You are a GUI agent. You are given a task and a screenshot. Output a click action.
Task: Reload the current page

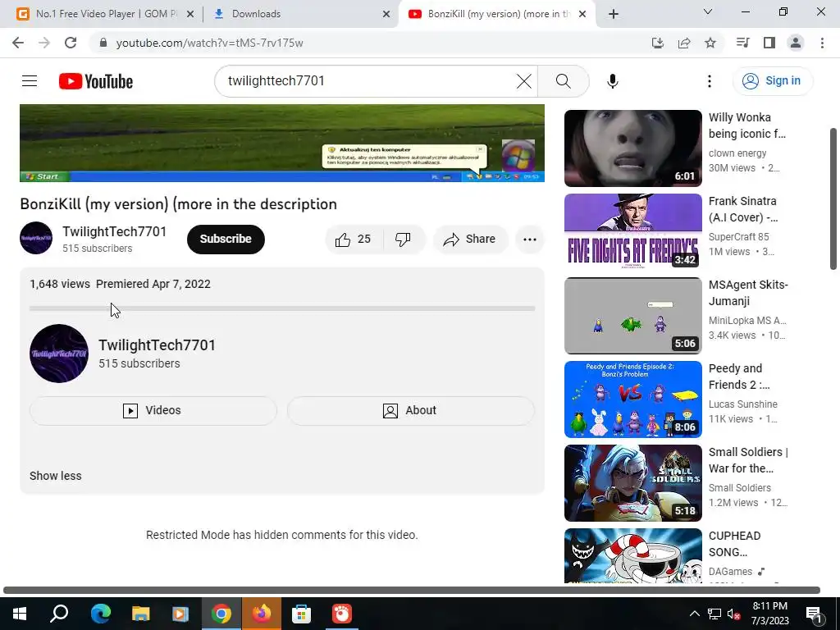[x=71, y=43]
